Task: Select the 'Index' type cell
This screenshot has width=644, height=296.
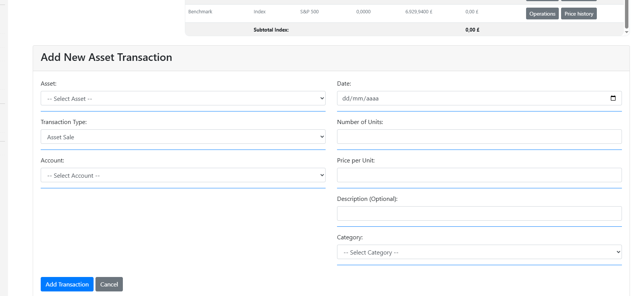Action: tap(259, 12)
